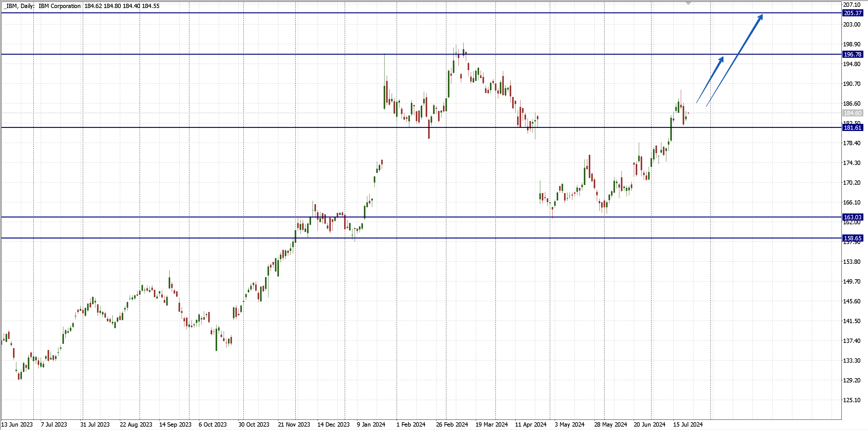Click the 149.70 value on the price scale
The image size is (868, 430).
(852, 281)
